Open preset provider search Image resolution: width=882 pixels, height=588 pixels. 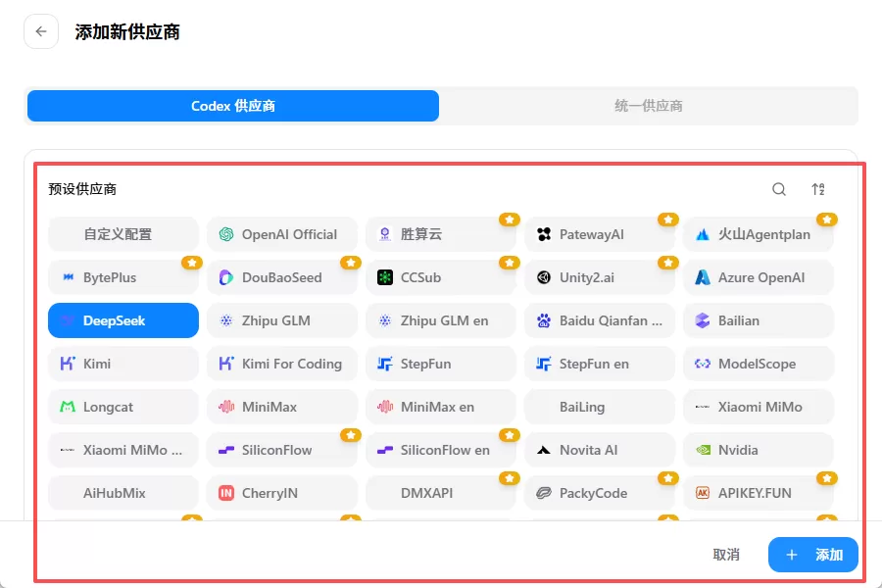[x=778, y=189]
